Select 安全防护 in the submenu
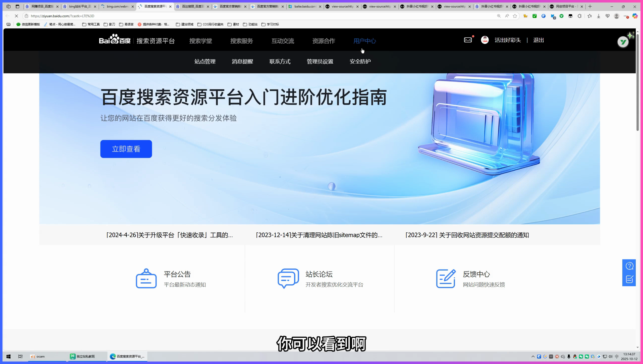Viewport: 643px width, 364px height. 360,61
